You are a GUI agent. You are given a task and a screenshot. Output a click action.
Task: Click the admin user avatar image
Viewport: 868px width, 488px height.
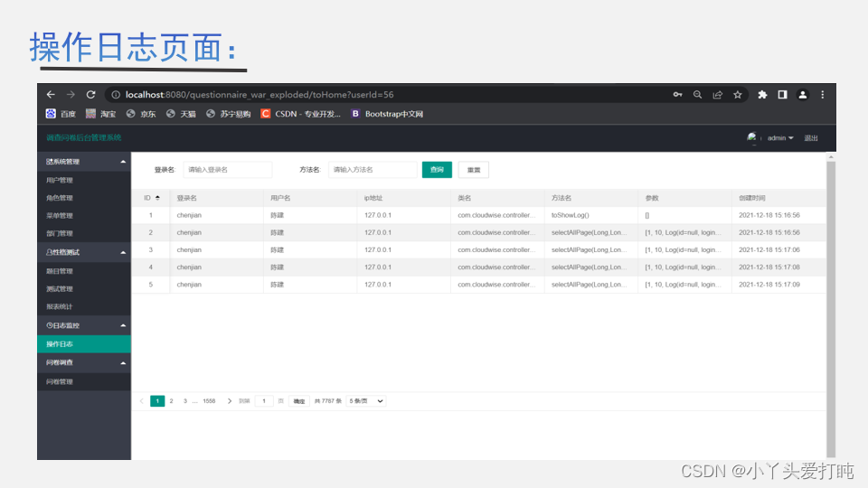(751, 137)
